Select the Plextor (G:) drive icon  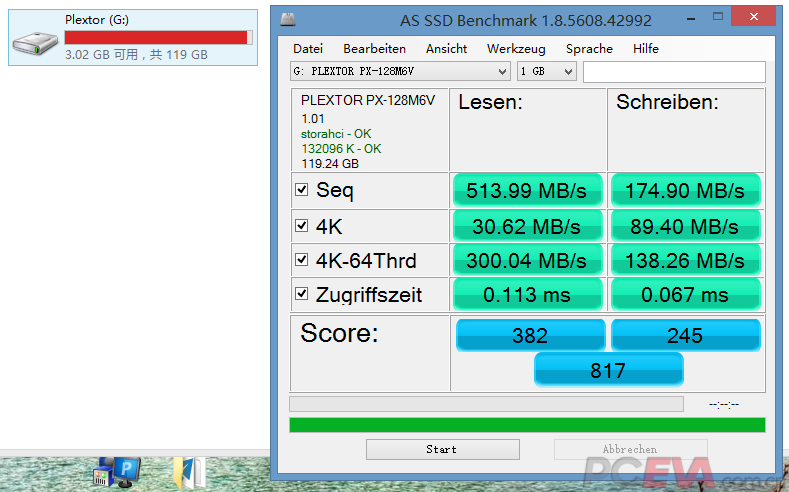35,43
